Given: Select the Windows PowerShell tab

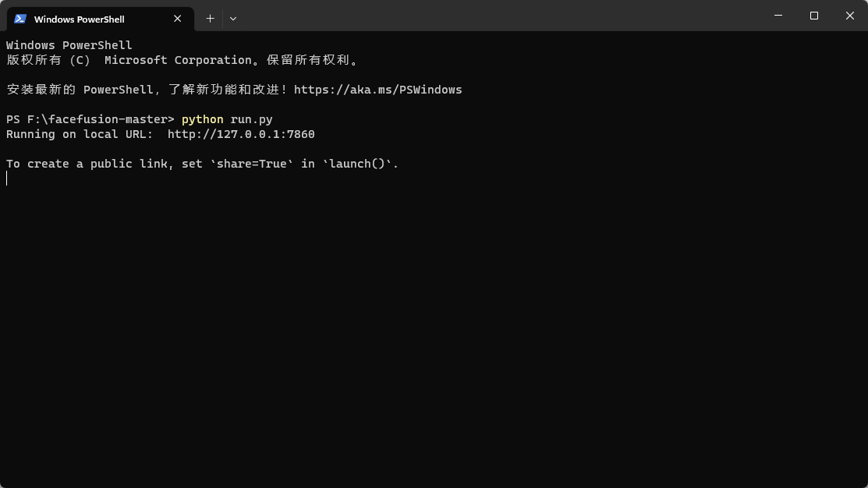Looking at the screenshot, I should click(100, 19).
